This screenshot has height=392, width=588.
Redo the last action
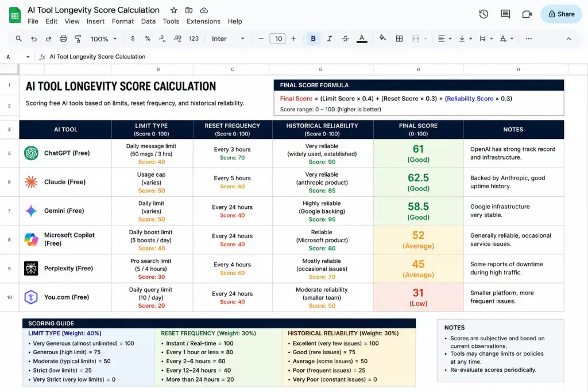48,38
